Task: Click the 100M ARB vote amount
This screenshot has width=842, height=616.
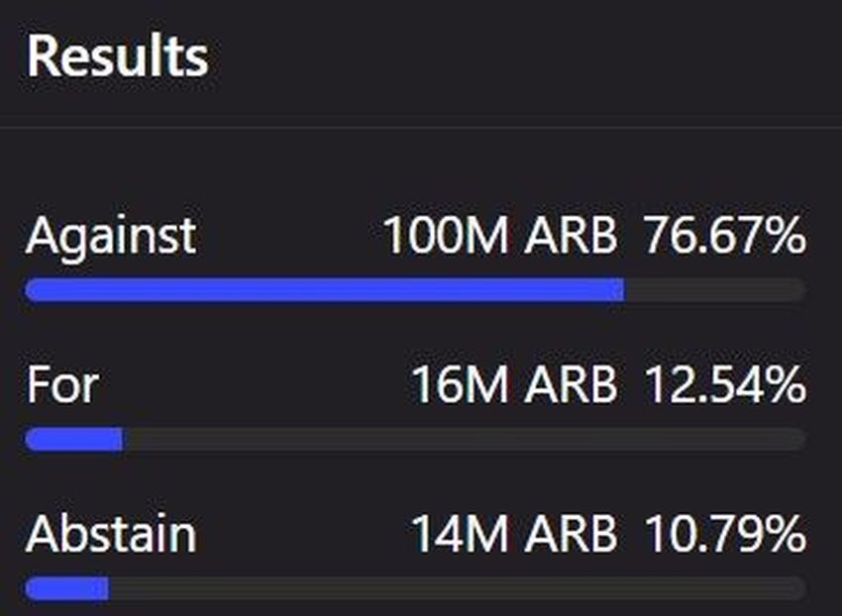Action: pyautogui.click(x=499, y=238)
